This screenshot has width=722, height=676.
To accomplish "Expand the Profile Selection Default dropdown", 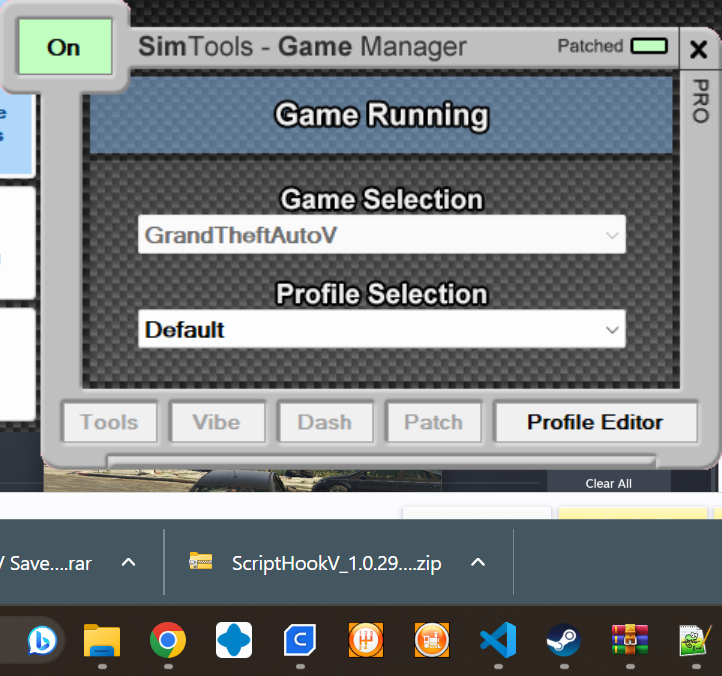I will click(382, 329).
